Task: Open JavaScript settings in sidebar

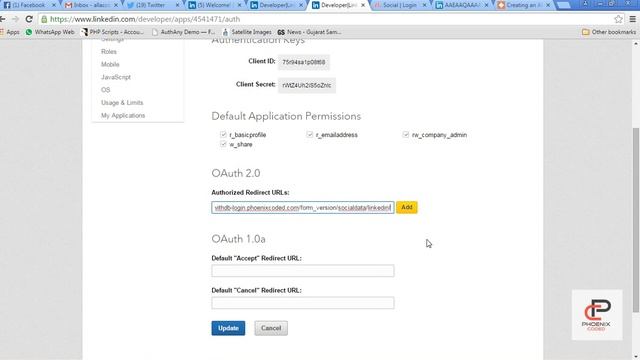Action: click(x=116, y=77)
